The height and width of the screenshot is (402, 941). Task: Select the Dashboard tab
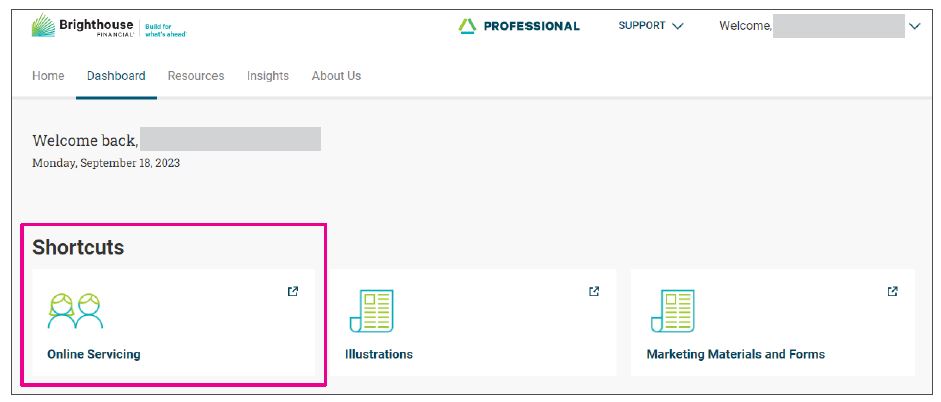116,76
